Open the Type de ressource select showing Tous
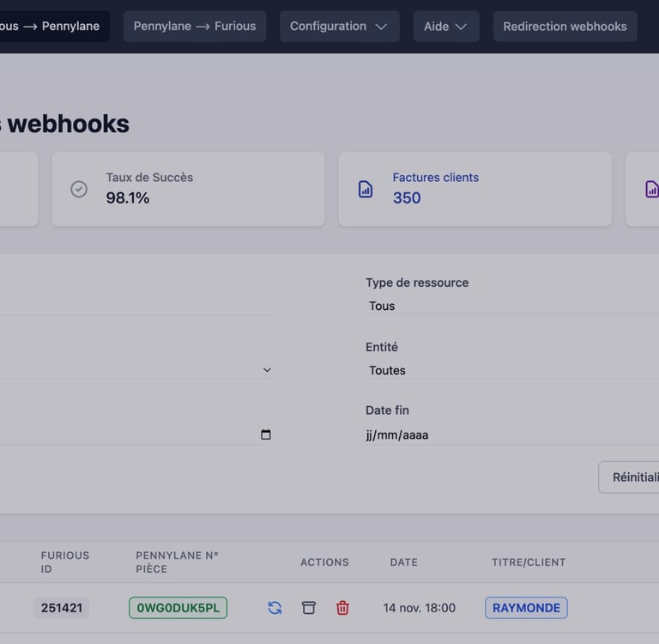659x644 pixels. click(512, 306)
